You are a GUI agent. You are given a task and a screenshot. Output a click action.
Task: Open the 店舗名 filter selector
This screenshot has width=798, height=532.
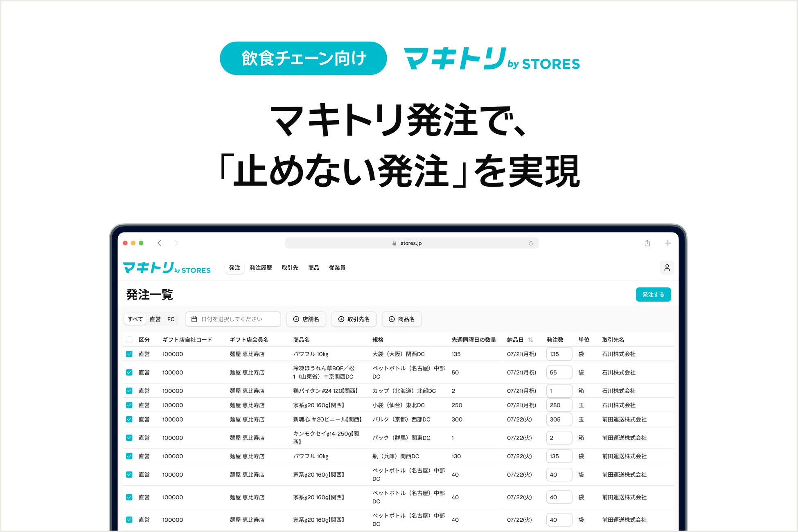[306, 319]
